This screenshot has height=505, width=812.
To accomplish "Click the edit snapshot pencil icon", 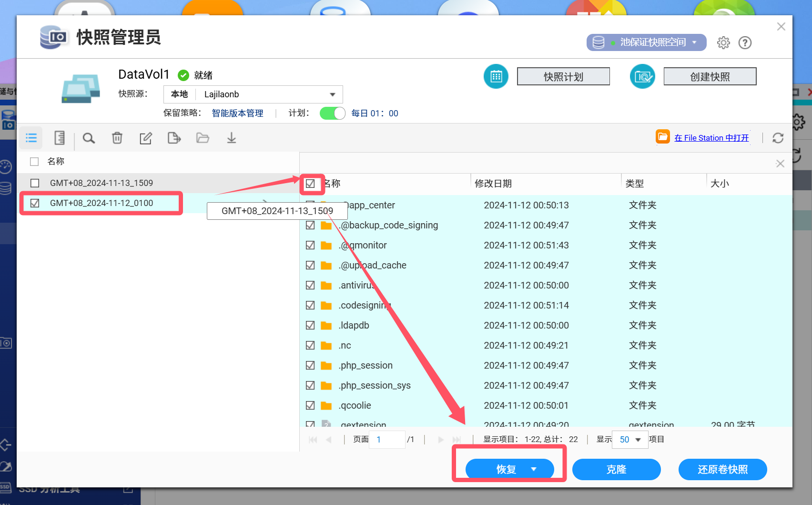I will [x=146, y=138].
